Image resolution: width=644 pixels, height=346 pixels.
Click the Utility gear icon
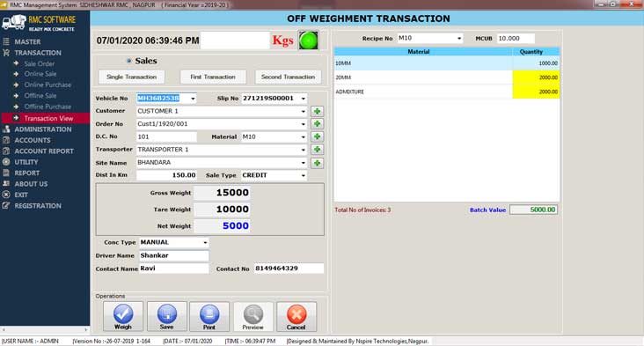tap(6, 162)
